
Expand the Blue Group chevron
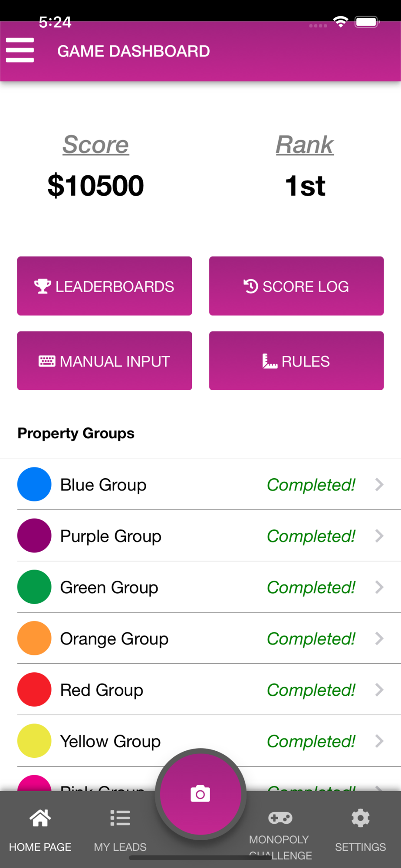point(379,484)
